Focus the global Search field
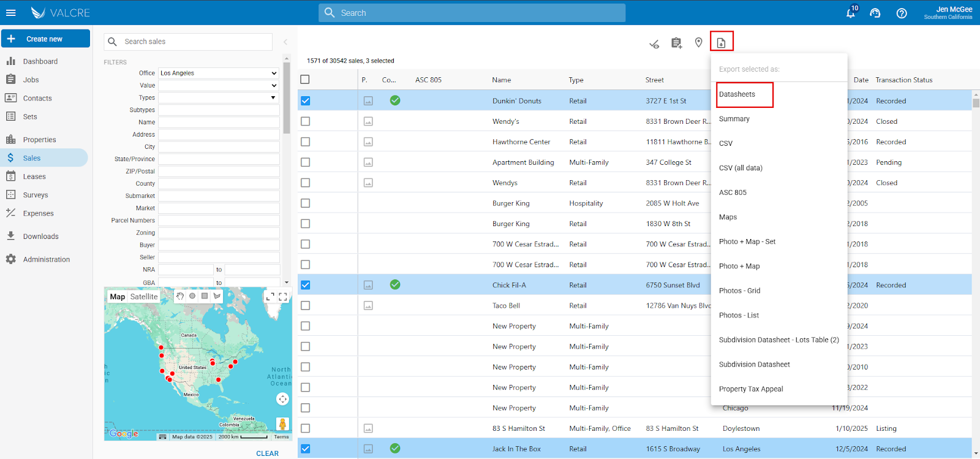The height and width of the screenshot is (459, 980). point(472,13)
